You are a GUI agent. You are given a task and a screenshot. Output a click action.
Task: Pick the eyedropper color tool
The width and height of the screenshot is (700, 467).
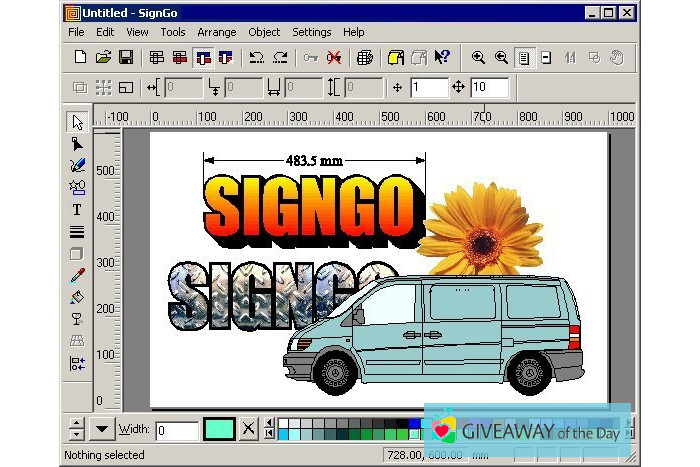(x=77, y=275)
